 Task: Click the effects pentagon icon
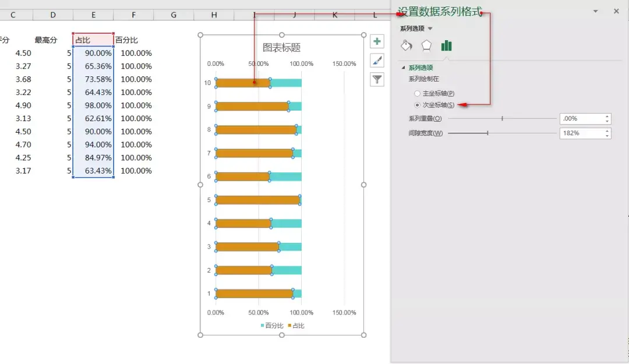point(426,45)
